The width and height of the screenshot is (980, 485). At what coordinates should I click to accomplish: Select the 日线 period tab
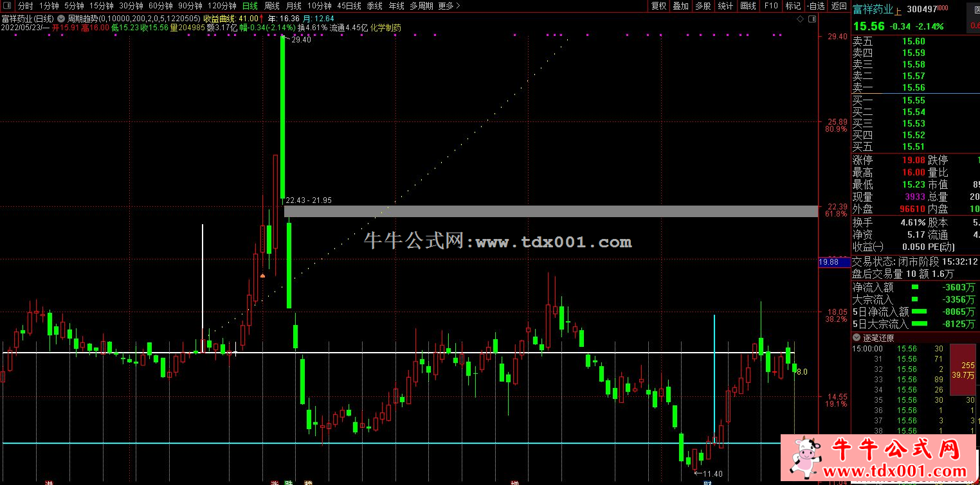click(x=250, y=6)
